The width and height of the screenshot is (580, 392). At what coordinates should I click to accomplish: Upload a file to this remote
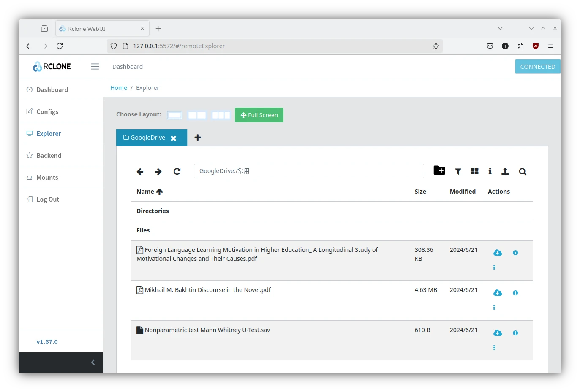505,171
